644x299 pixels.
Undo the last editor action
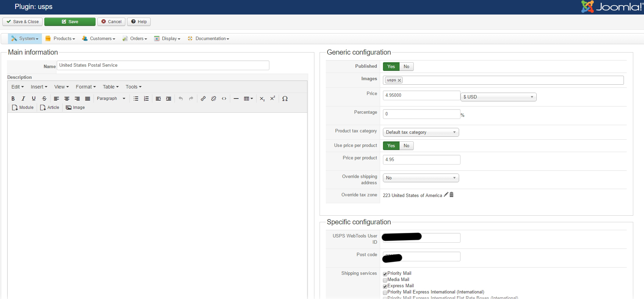point(181,99)
